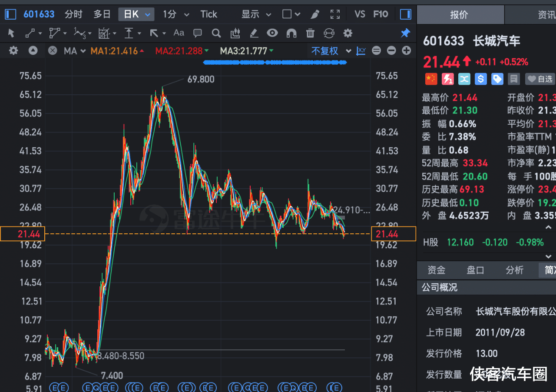Collapse quote details with up chevron
The width and height of the screenshot is (556, 392).
tap(549, 227)
